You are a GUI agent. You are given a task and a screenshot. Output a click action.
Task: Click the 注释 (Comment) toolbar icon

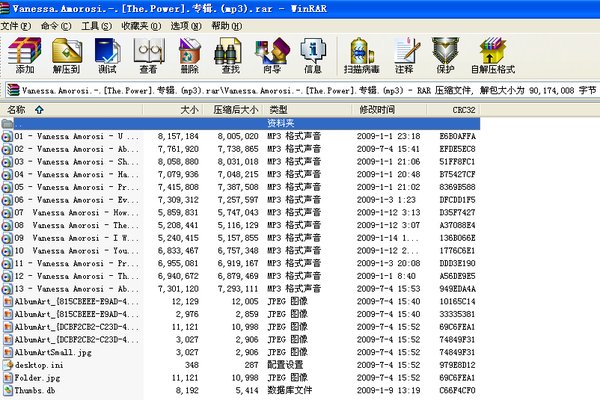point(404,56)
